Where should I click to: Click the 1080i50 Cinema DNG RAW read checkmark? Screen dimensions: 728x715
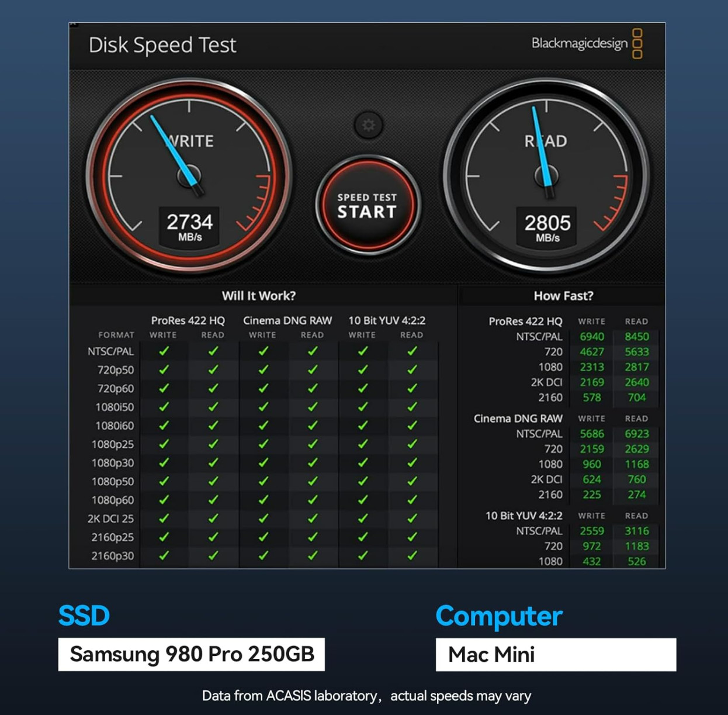(313, 407)
